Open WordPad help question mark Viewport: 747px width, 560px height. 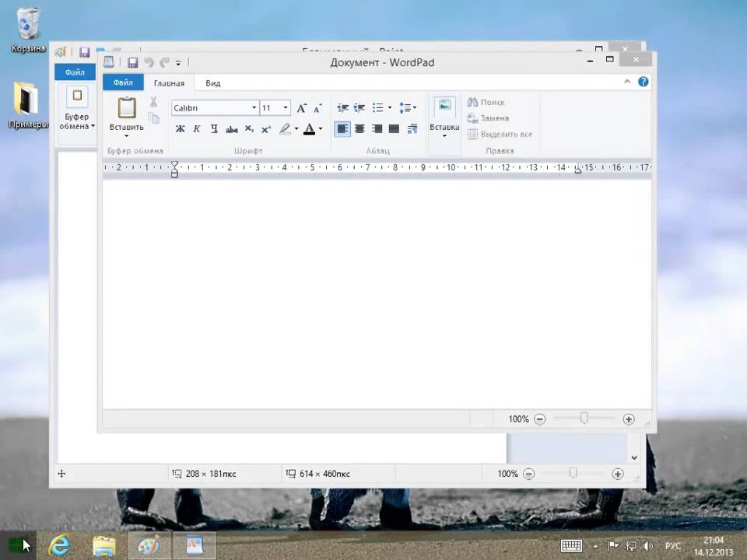click(644, 82)
